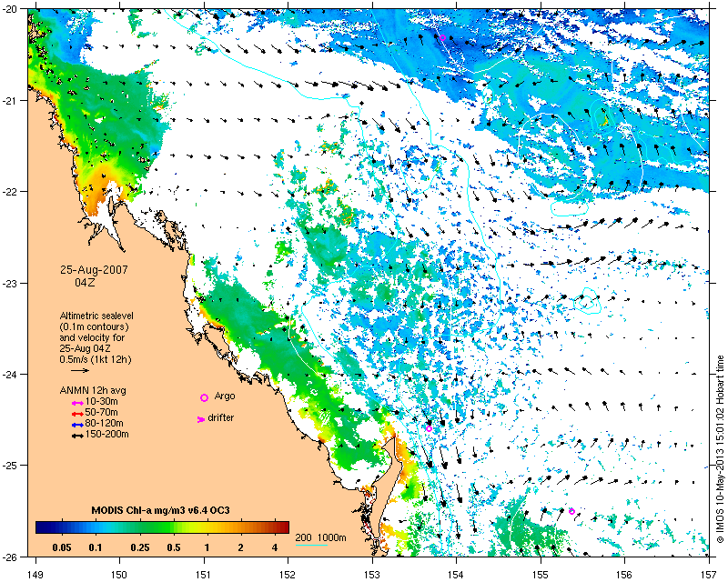Screen dimensions: 728x582
Task: Click the IMOS timestamp copyright text
Action: pyautogui.click(x=720, y=449)
